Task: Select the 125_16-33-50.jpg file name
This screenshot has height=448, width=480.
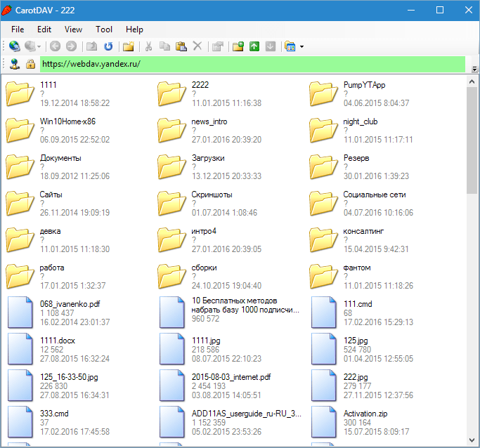Action: (x=69, y=377)
